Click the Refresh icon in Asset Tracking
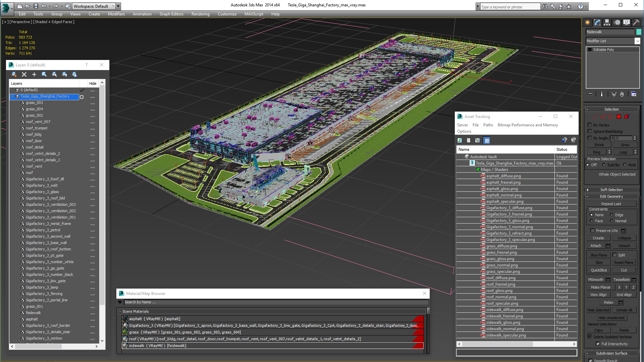Viewport: 644px width, 362px height. [x=460, y=140]
